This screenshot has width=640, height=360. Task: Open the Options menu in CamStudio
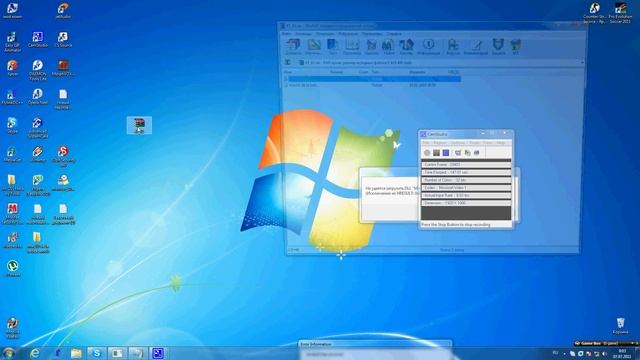(458, 143)
